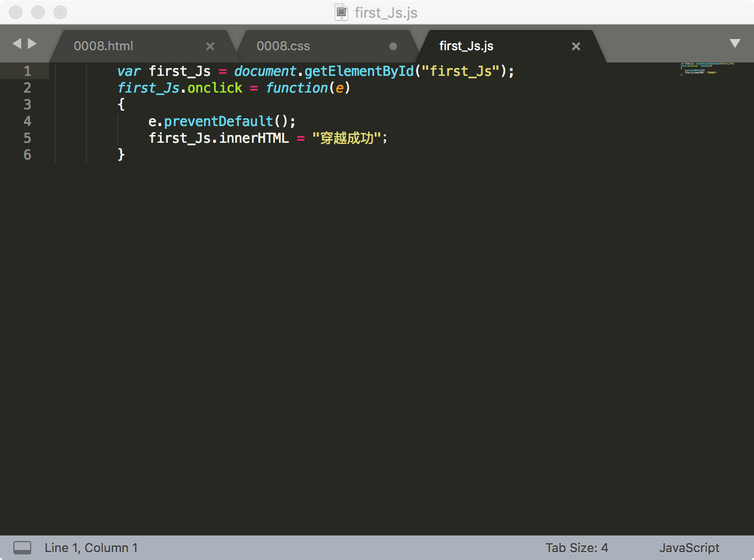
Task: Toggle the side panel switcher icon
Action: [x=22, y=548]
